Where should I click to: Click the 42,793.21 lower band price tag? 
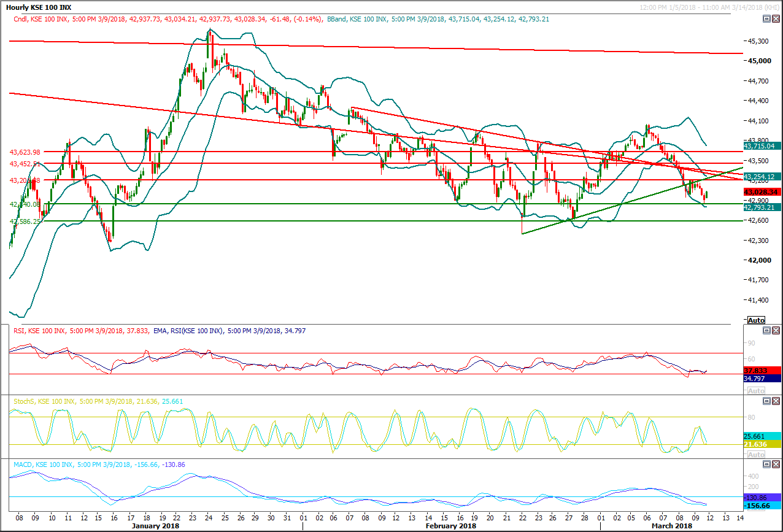click(761, 207)
